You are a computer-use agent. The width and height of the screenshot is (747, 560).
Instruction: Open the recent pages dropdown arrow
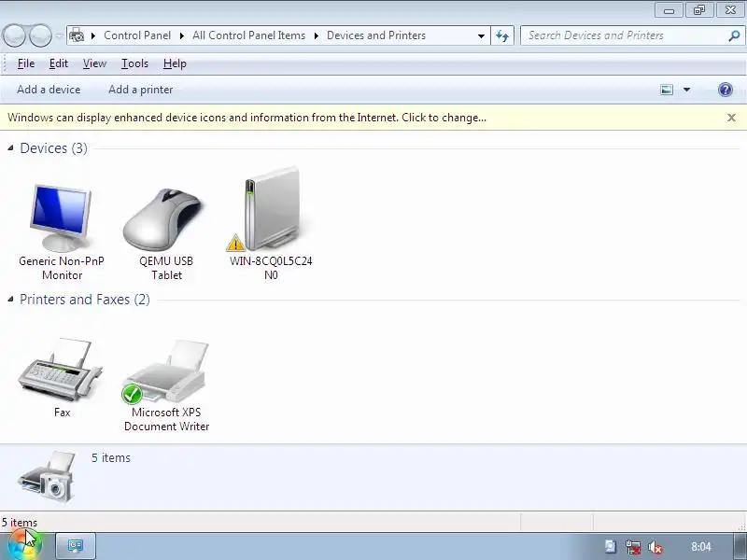[59, 35]
